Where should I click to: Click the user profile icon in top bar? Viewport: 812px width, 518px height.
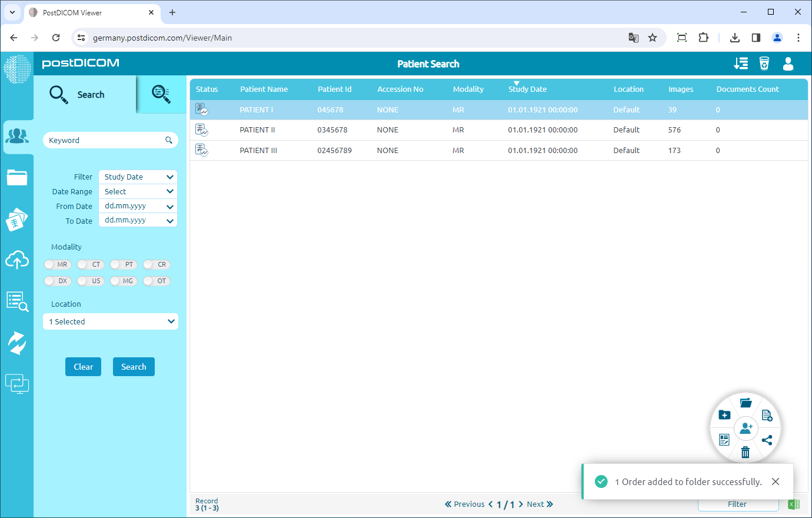tap(788, 65)
